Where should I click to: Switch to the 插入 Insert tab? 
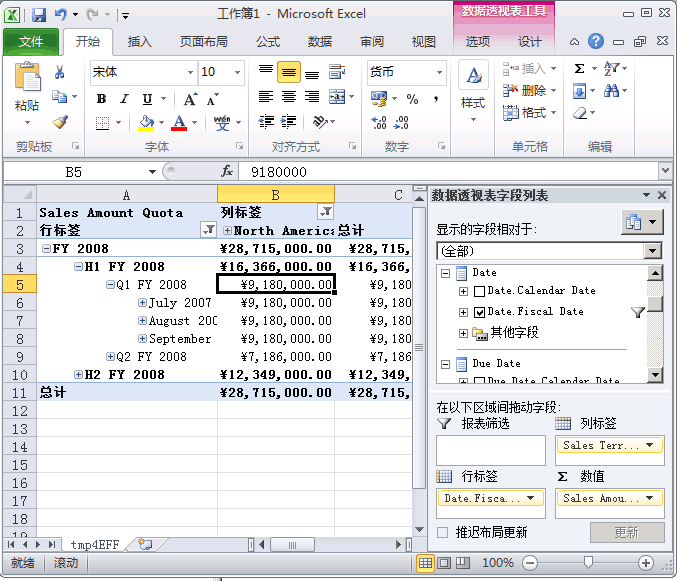coord(139,42)
